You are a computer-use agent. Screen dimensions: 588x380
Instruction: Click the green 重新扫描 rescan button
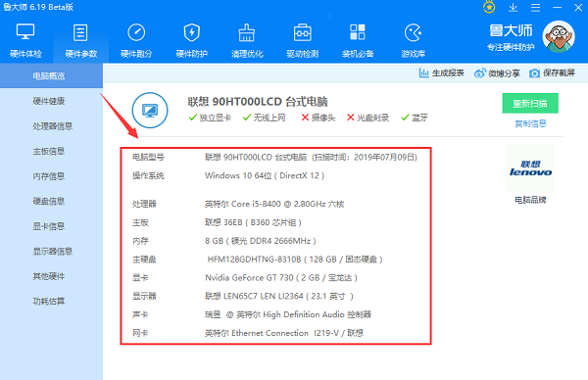click(x=530, y=103)
